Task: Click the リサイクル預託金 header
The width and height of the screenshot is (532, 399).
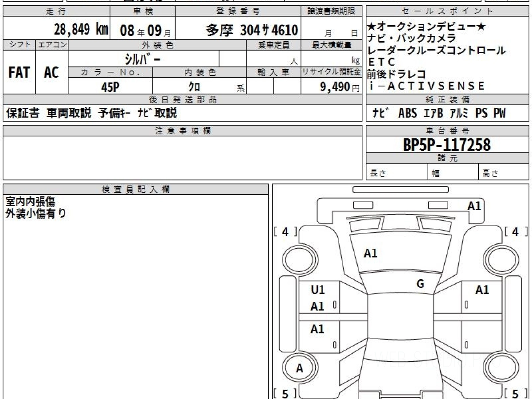Action: pos(332,72)
